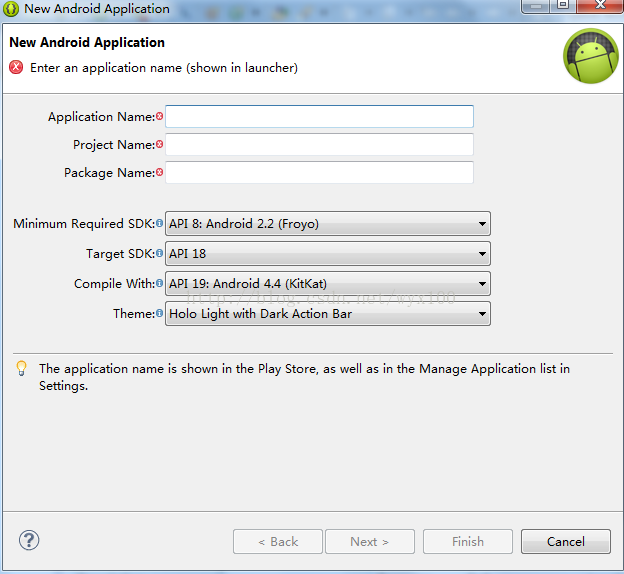Image resolution: width=624 pixels, height=574 pixels.
Task: Open the Minimum Required SDK dropdown
Action: point(328,224)
